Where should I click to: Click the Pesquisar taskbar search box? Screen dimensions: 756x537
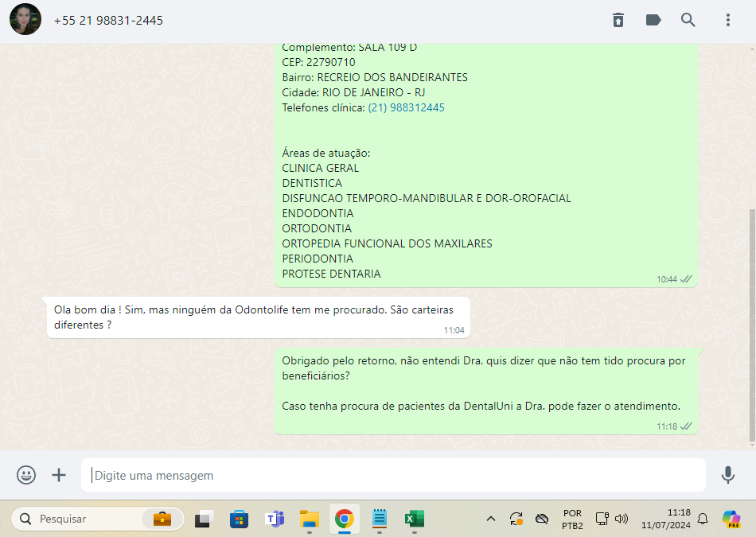(x=97, y=519)
